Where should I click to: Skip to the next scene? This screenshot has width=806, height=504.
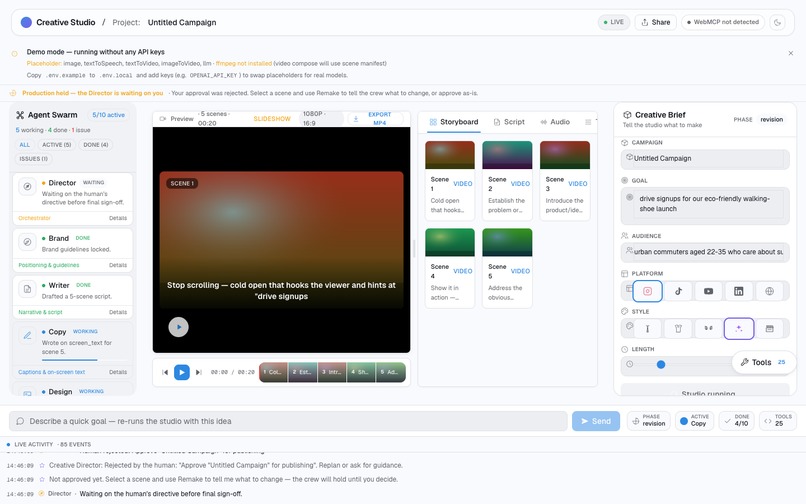(198, 372)
